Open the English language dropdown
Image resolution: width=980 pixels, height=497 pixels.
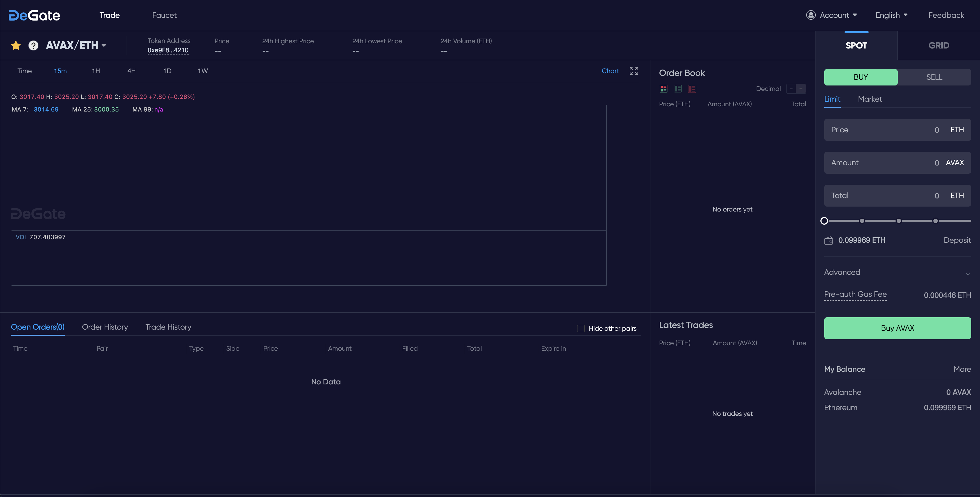point(891,15)
